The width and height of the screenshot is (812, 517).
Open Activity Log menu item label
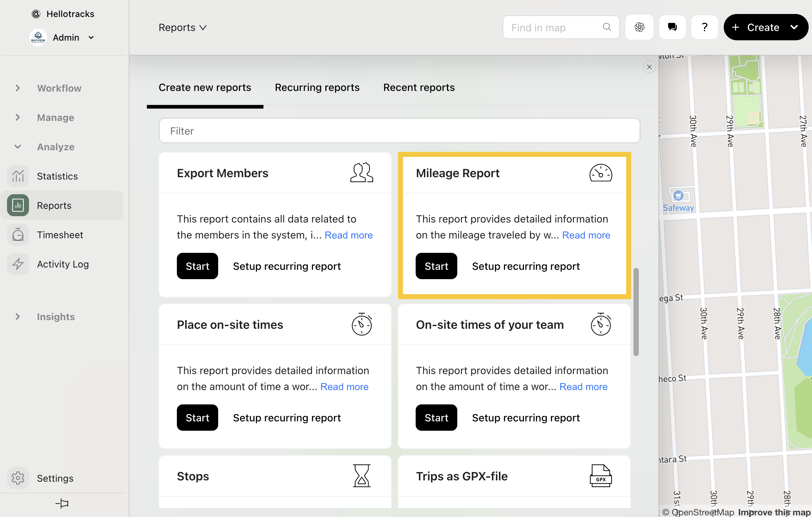click(63, 264)
